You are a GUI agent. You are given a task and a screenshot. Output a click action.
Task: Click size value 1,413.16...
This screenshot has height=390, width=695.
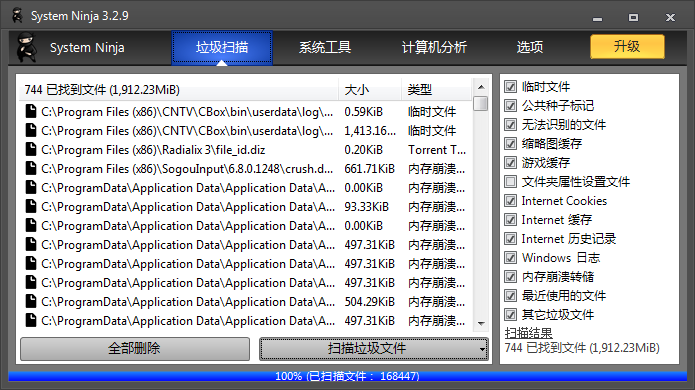click(370, 131)
